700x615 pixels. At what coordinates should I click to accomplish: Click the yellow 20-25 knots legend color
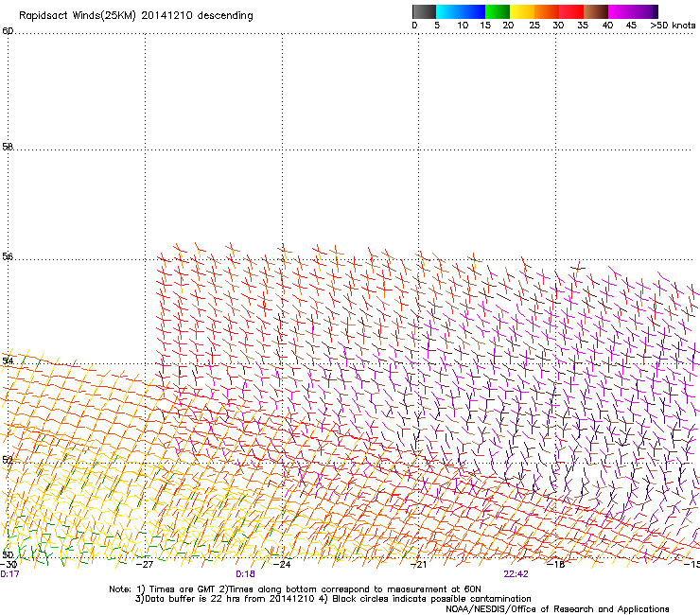coord(522,11)
